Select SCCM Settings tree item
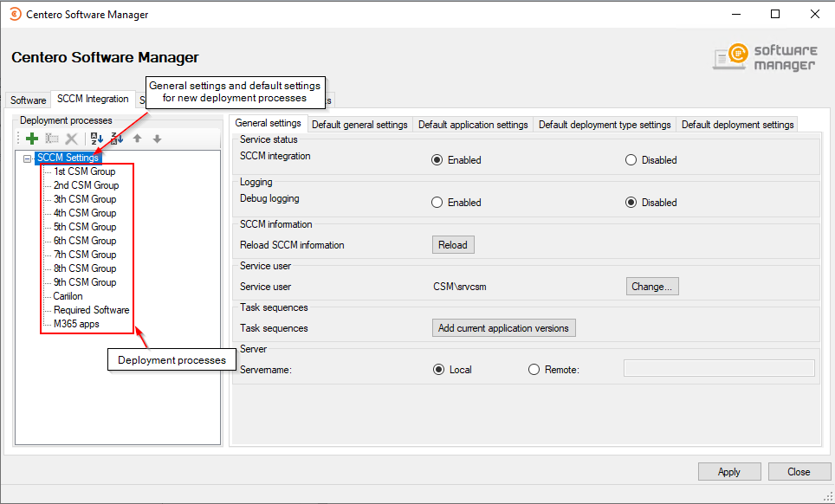The height and width of the screenshot is (504, 835). tap(68, 158)
